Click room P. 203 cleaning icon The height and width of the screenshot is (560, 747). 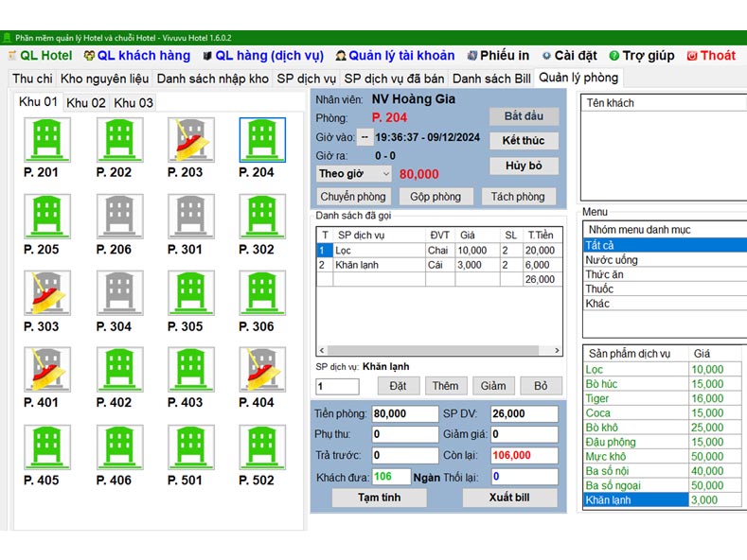tap(190, 140)
